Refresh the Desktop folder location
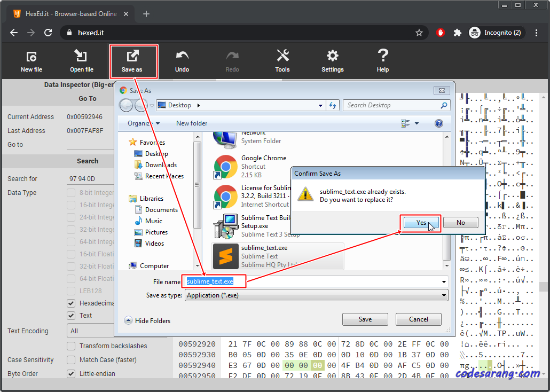The width and height of the screenshot is (550, 392). click(333, 105)
